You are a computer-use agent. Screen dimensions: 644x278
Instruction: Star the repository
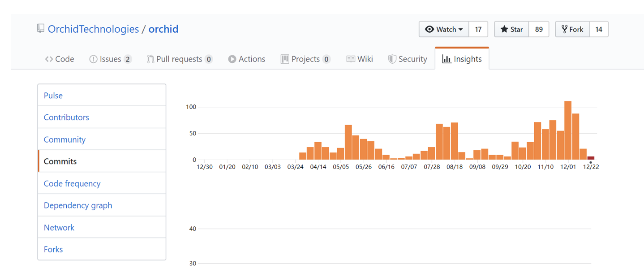tap(511, 29)
